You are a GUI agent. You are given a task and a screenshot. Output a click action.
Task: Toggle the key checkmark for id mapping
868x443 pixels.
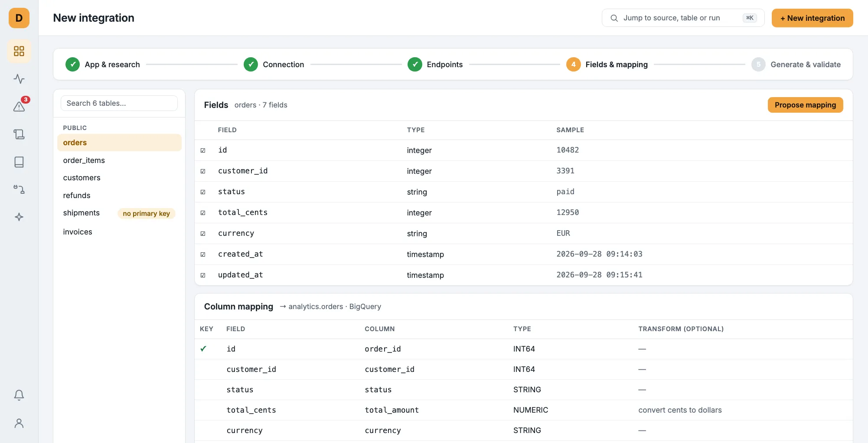point(203,349)
